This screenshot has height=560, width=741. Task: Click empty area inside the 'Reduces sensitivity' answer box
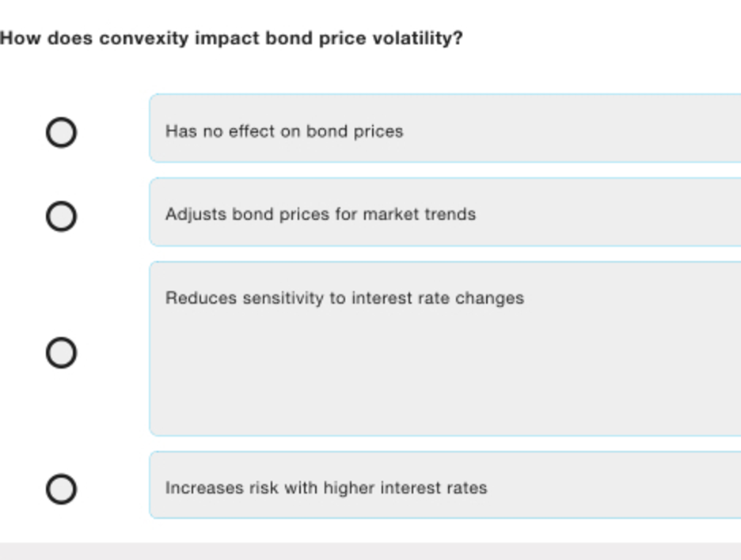[444, 373]
